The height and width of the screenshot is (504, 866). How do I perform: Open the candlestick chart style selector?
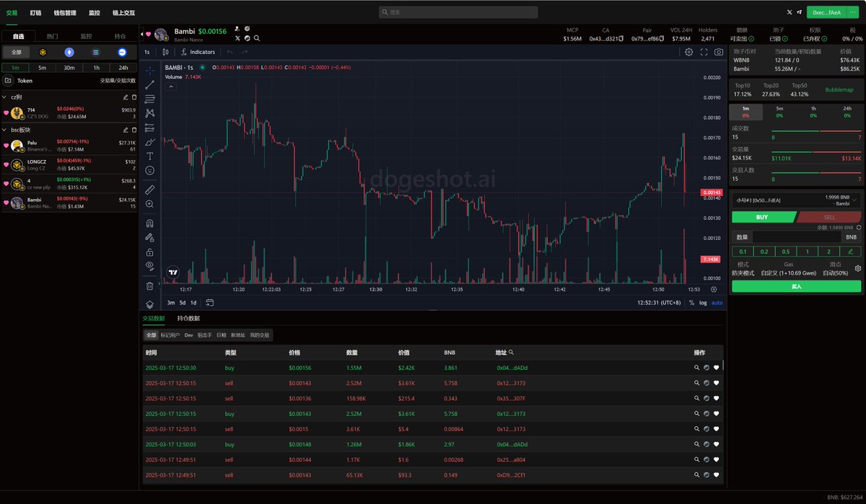tap(166, 52)
